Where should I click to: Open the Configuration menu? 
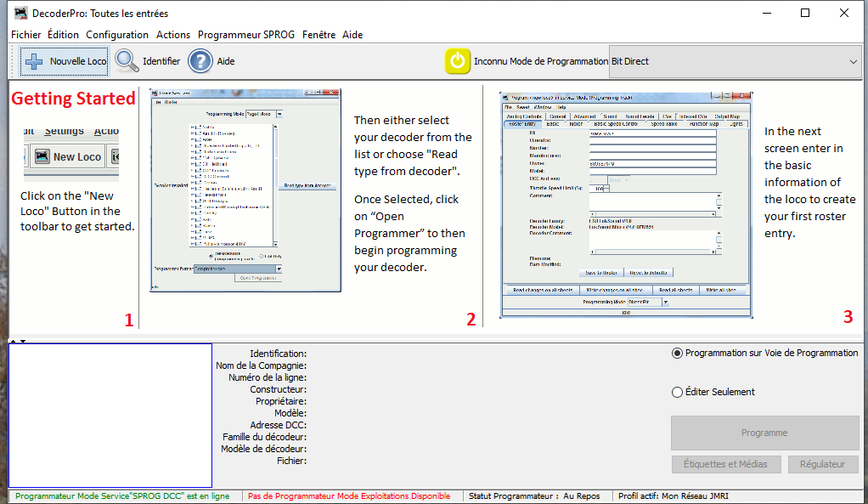(117, 34)
